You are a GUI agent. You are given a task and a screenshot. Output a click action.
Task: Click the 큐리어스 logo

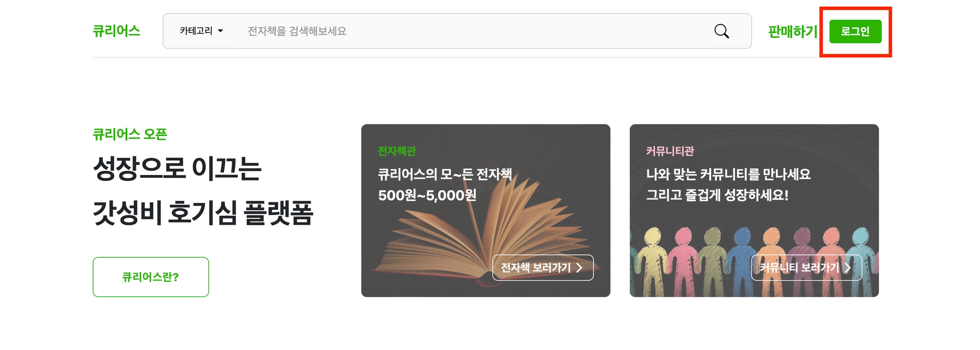pyautogui.click(x=116, y=31)
